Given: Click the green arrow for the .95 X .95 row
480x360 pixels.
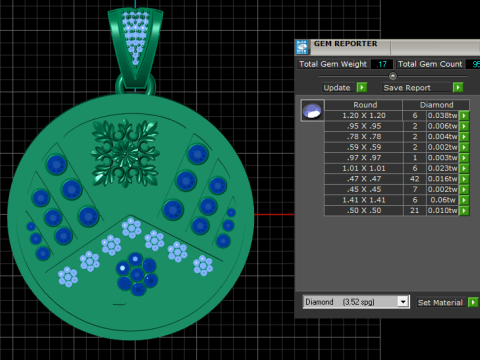Looking at the screenshot, I should coord(464,126).
